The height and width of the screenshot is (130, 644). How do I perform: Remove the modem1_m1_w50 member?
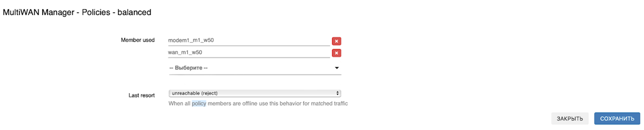336,41
